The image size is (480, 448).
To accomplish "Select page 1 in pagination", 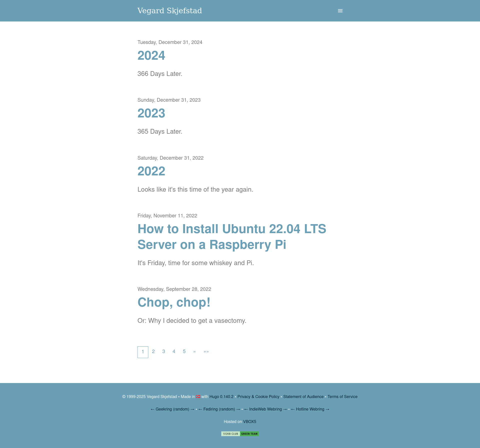I will (x=143, y=352).
